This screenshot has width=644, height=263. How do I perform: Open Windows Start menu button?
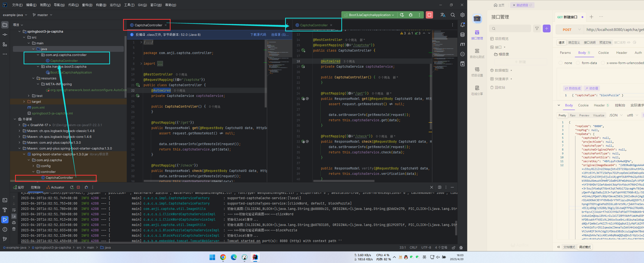click(x=212, y=257)
